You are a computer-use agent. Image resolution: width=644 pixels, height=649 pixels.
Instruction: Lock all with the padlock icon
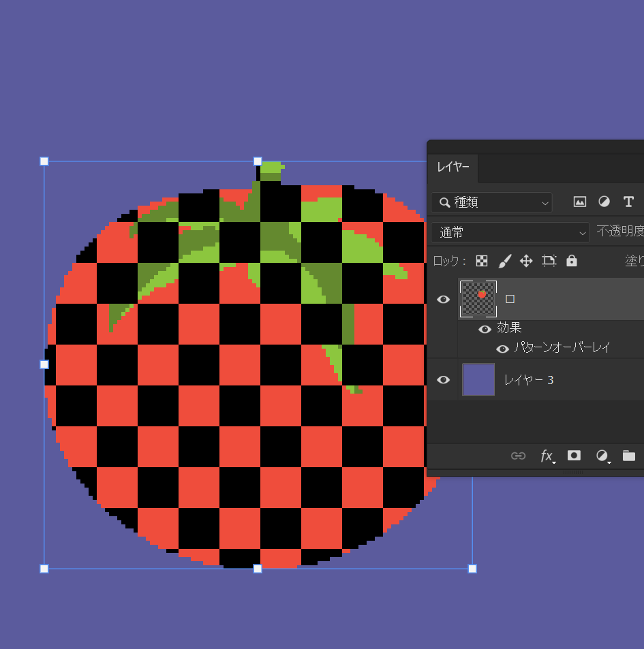click(x=572, y=261)
